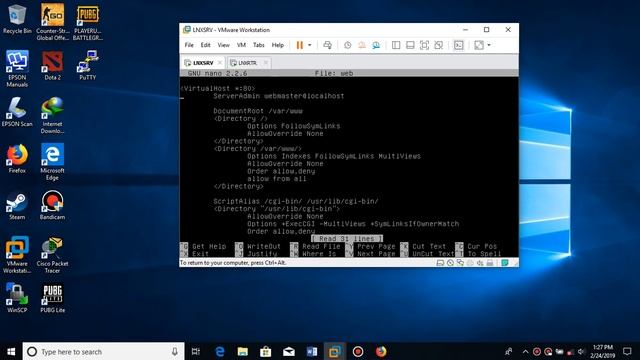Select the Steam desktop icon
The height and width of the screenshot is (360, 640).
point(17,205)
